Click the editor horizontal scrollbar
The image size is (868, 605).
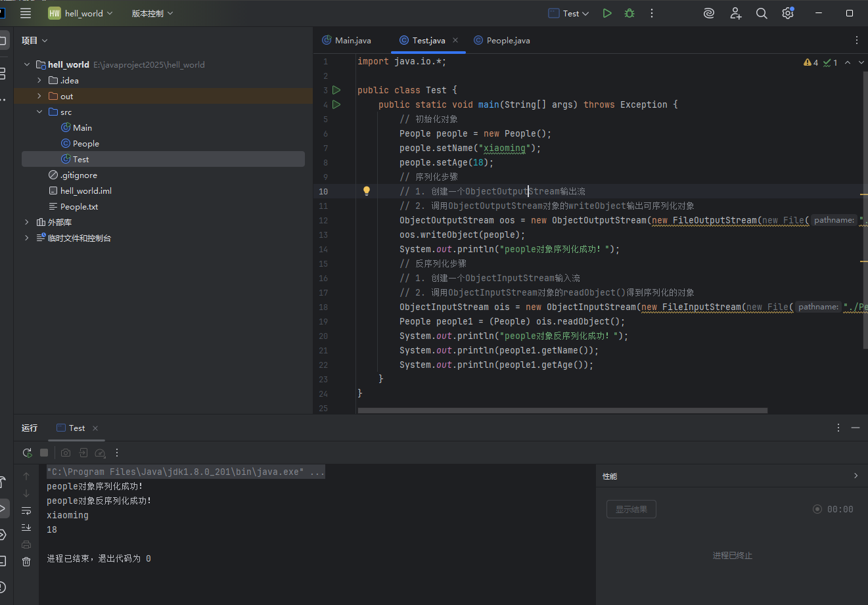pos(562,411)
